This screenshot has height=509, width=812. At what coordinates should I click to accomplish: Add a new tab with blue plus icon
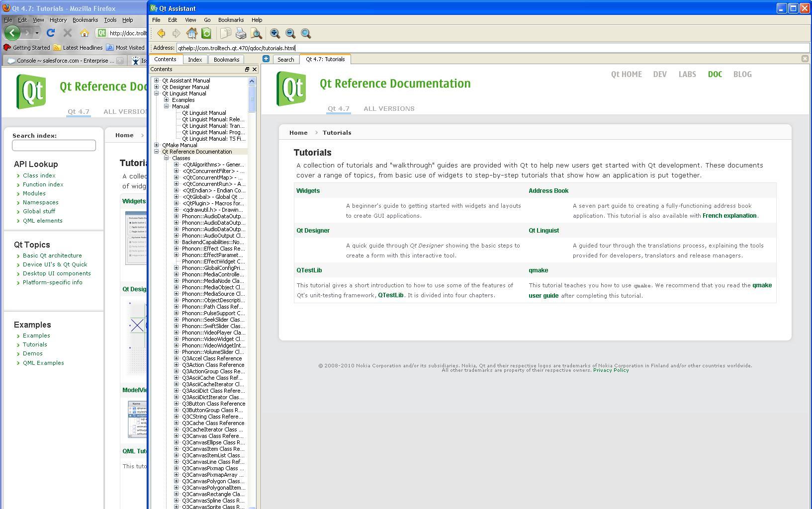(266, 59)
